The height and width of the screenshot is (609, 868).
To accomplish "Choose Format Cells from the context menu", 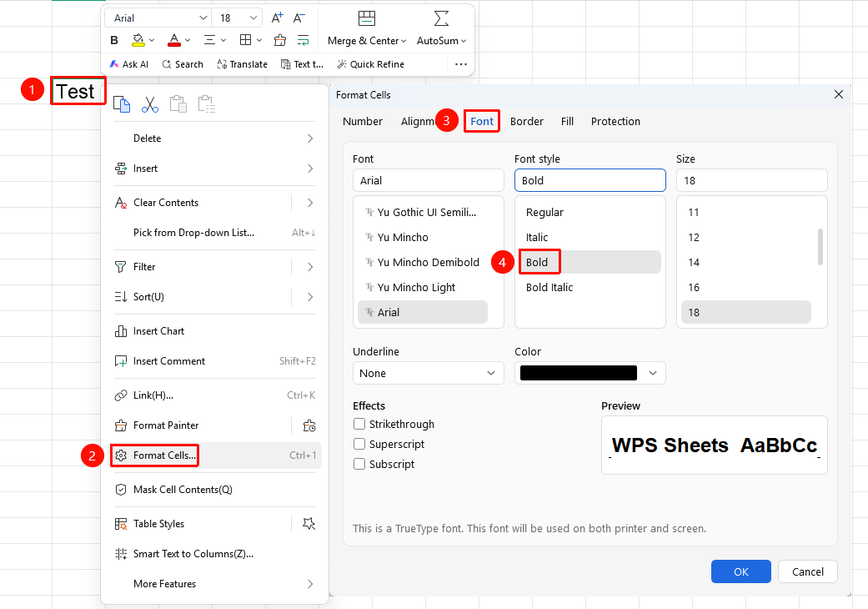I will 214,455.
